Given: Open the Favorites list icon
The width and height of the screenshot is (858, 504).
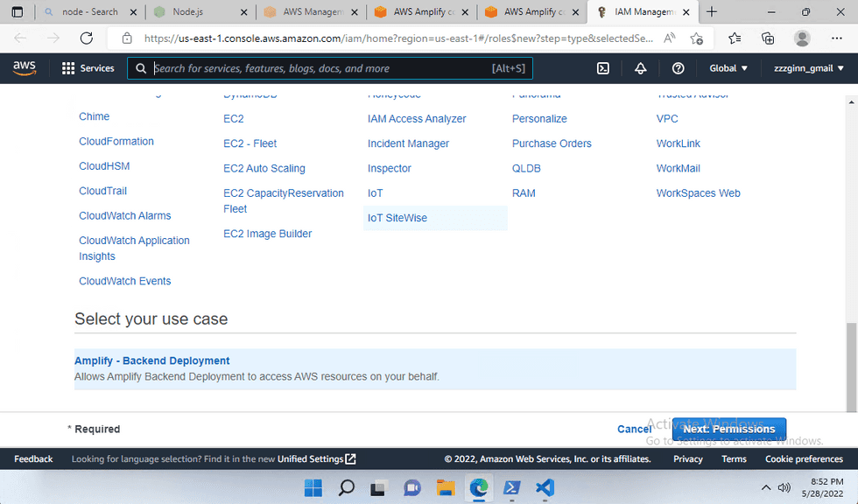Looking at the screenshot, I should pyautogui.click(x=735, y=38).
